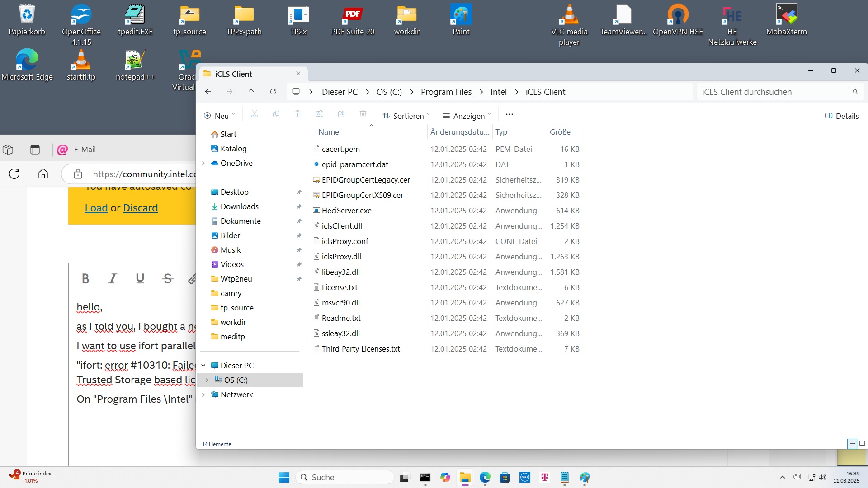Click the Discard link in yellow banner
868x488 pixels.
(140, 208)
